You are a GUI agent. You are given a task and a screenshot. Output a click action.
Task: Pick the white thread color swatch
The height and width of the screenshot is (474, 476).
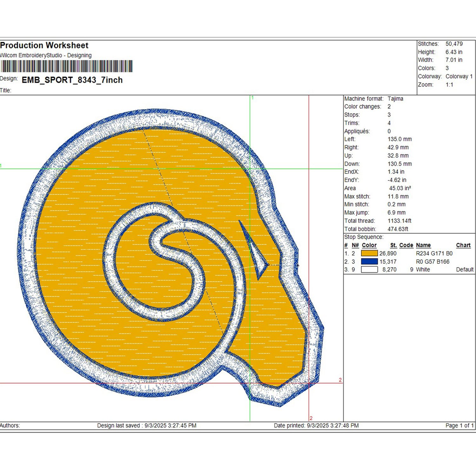coord(369,269)
